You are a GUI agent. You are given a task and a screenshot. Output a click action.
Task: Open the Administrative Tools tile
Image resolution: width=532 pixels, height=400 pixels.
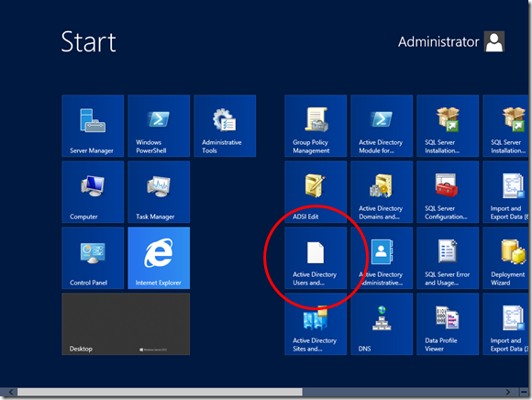[x=225, y=126]
